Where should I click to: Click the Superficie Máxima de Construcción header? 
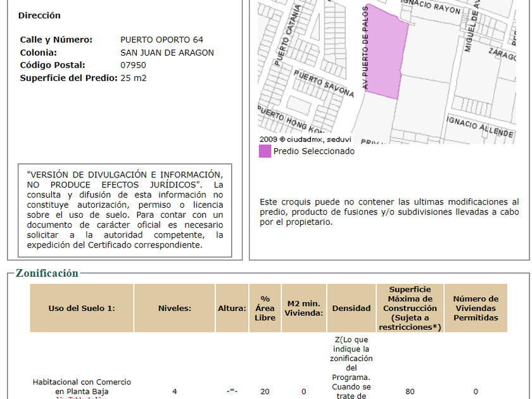[x=410, y=308]
